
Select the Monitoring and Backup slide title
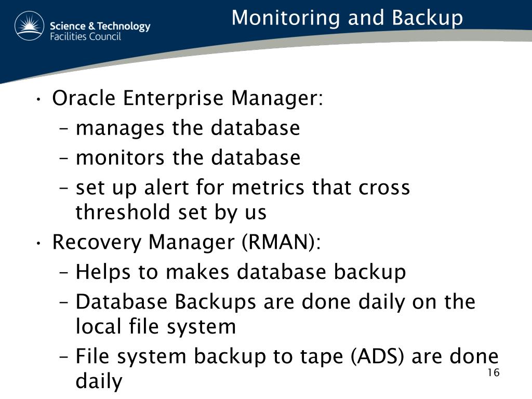tap(347, 18)
